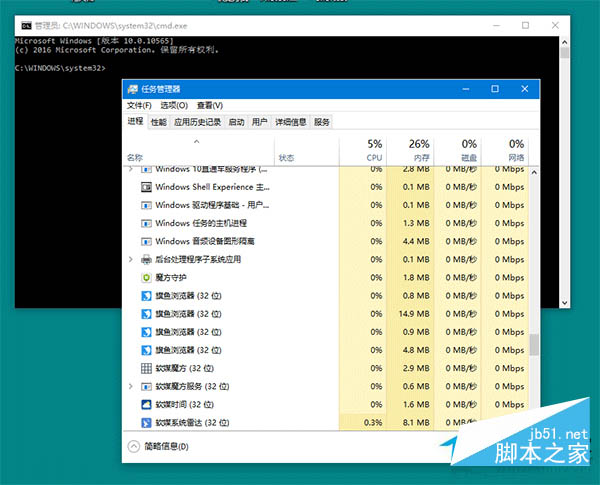Click the green shield icon of 魔方守护
The image size is (600, 485).
click(x=146, y=278)
